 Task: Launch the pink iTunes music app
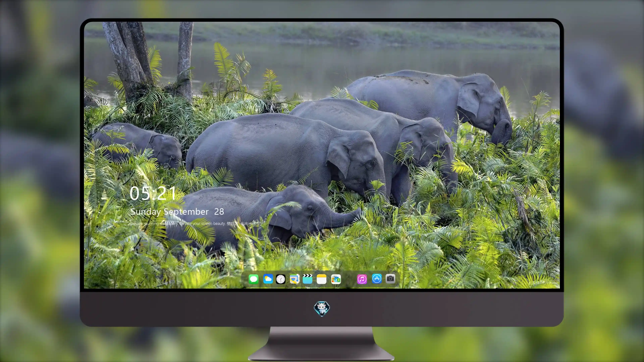click(362, 279)
